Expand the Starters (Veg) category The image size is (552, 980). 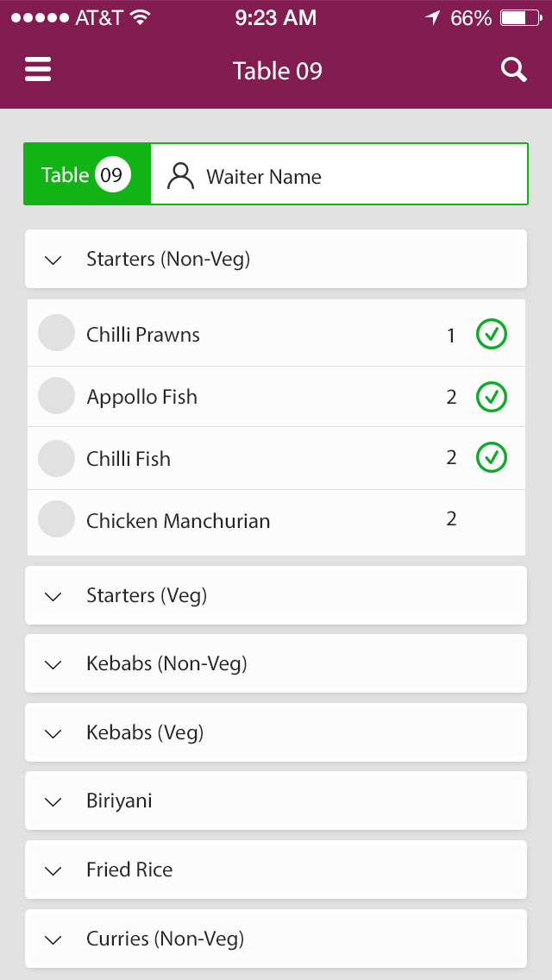coord(53,596)
